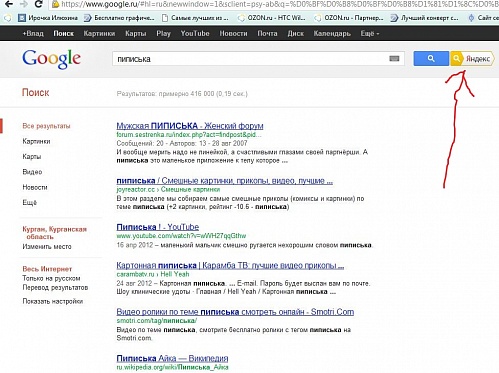Open the Самые лучшие из... bookmark

coord(195,18)
